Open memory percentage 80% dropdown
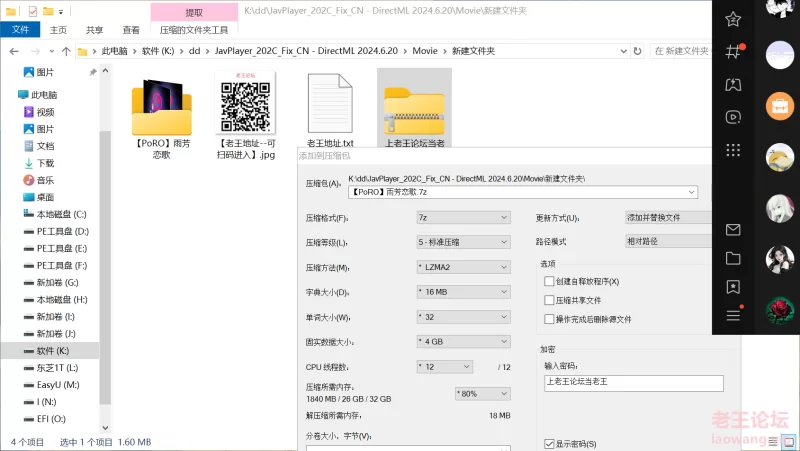This screenshot has height=451, width=800. [x=483, y=394]
